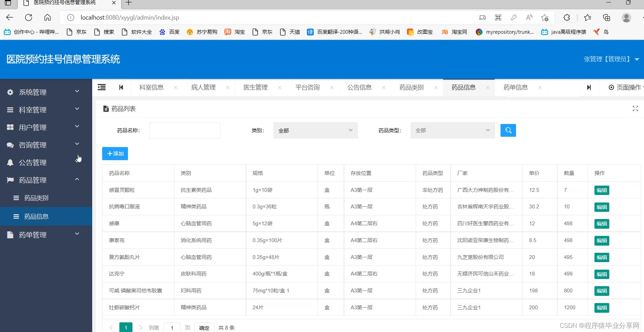Open the 页面操作 dropdown
Image resolution: width=644 pixels, height=332 pixels.
pos(625,87)
